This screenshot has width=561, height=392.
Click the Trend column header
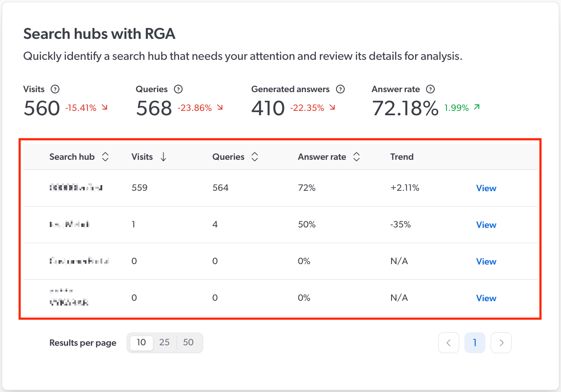click(x=402, y=156)
